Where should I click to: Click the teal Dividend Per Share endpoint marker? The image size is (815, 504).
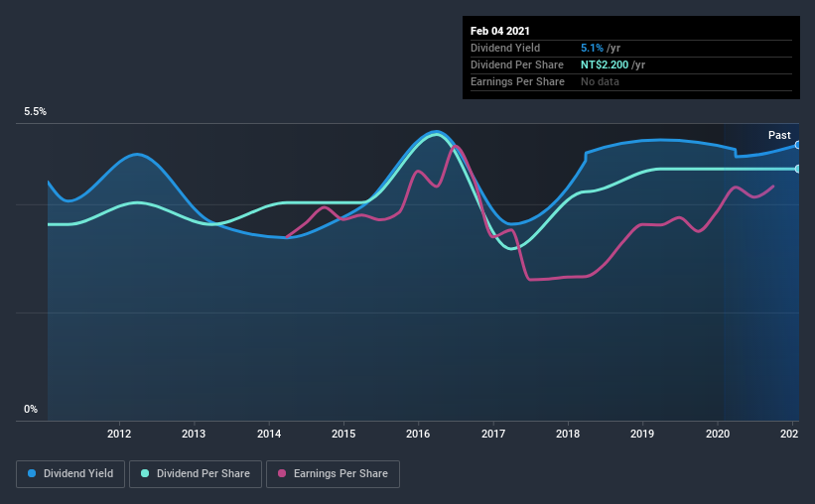click(797, 169)
